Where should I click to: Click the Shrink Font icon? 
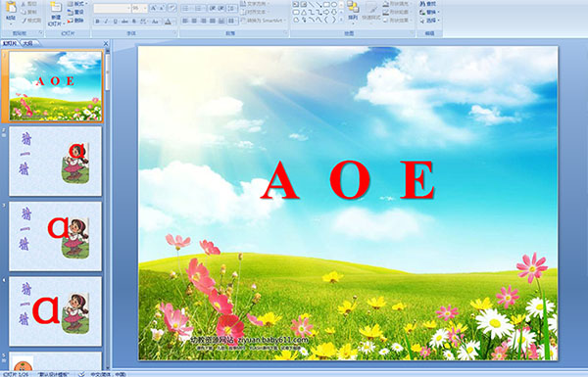tap(162, 8)
